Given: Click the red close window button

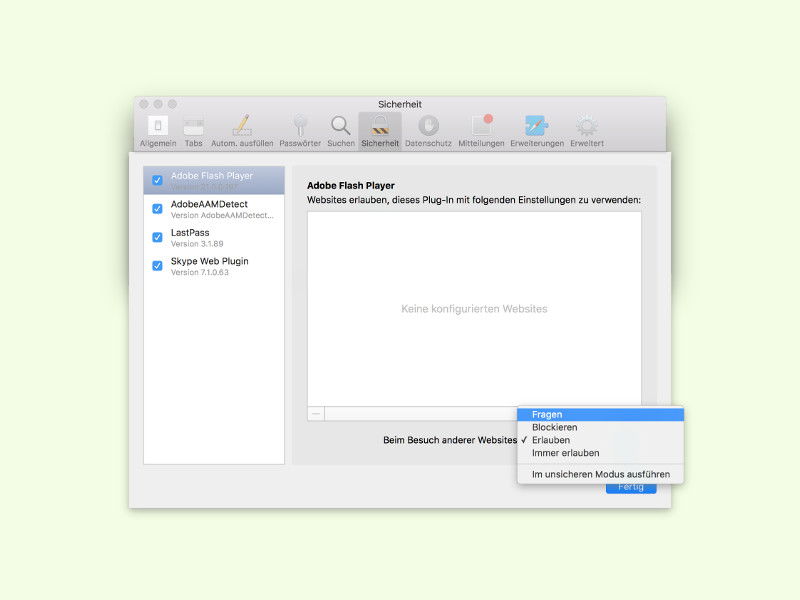Looking at the screenshot, I should [144, 104].
